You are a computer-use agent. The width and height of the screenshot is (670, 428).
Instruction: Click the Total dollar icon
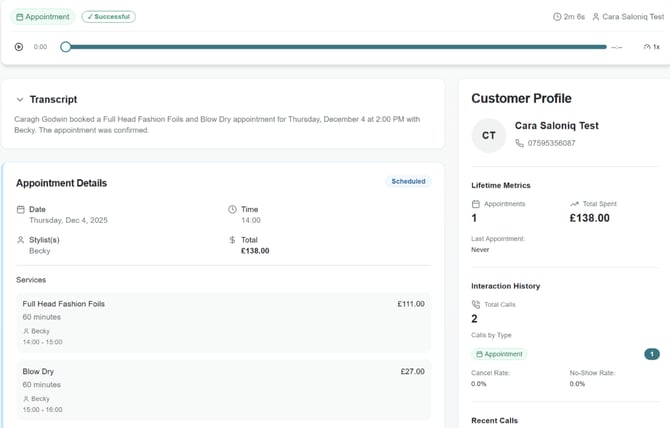[232, 240]
